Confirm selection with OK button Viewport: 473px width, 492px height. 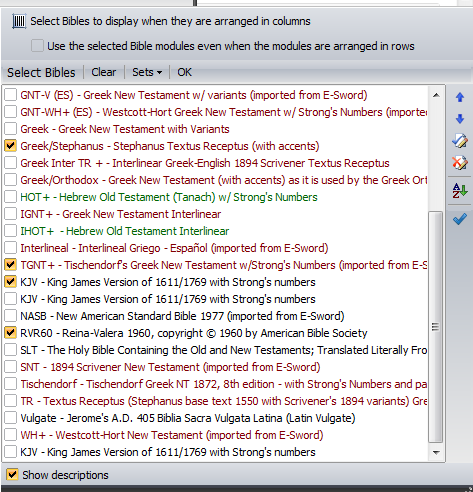pyautogui.click(x=184, y=72)
